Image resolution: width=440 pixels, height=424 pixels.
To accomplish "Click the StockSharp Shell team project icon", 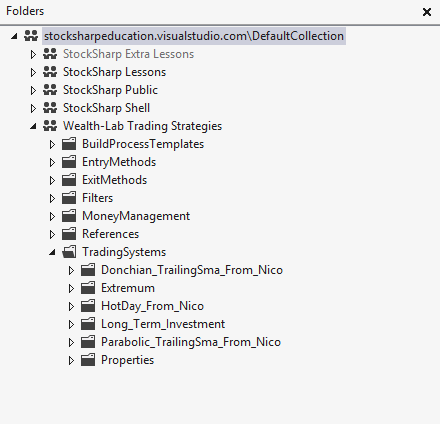I will (x=50, y=108).
